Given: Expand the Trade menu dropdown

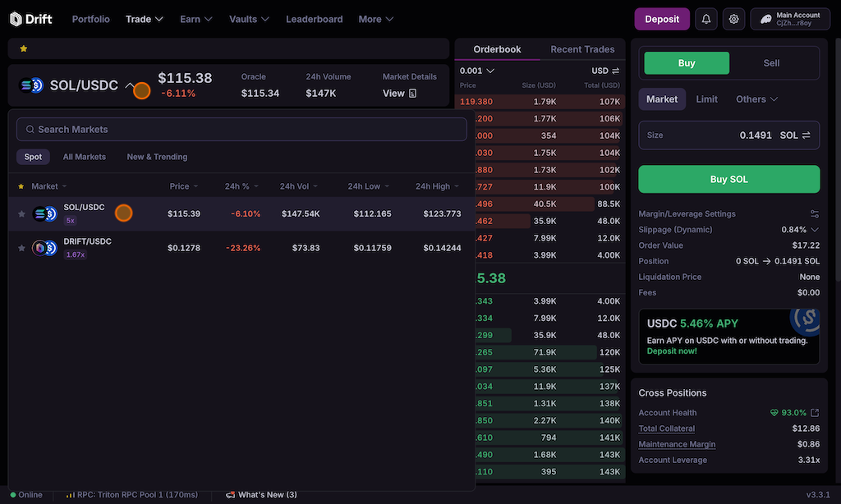Looking at the screenshot, I should (145, 19).
